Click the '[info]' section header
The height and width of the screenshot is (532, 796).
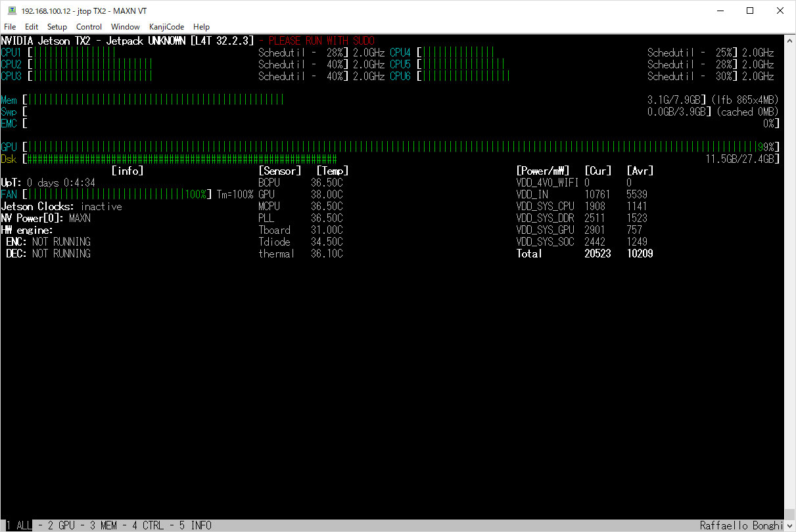pos(127,171)
